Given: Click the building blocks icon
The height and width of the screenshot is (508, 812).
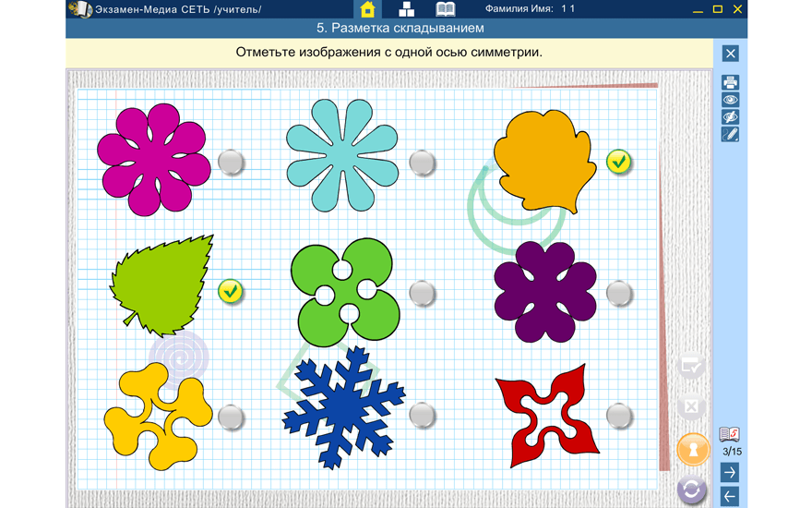Looking at the screenshot, I should pyautogui.click(x=407, y=9).
